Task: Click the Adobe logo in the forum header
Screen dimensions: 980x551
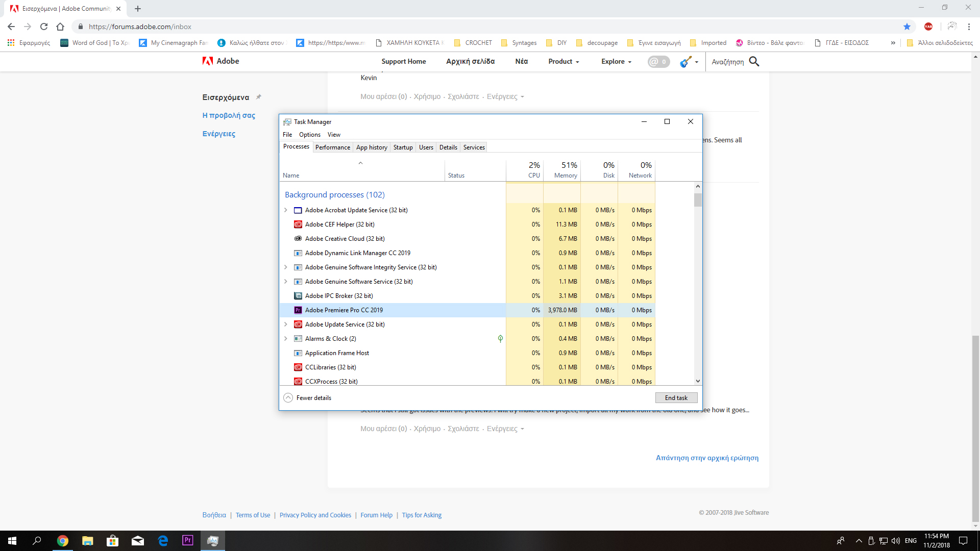Action: pos(220,61)
